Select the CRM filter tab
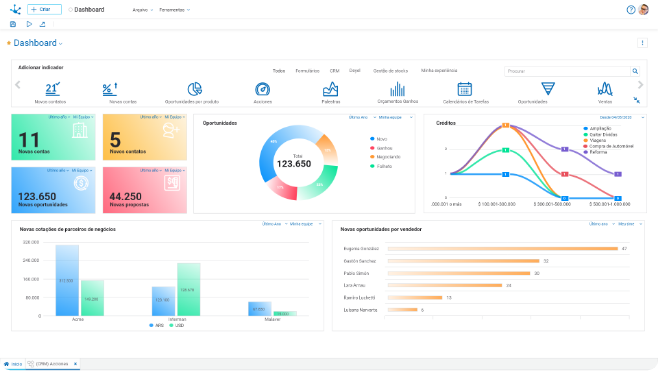This screenshot has width=658, height=371. (x=334, y=71)
